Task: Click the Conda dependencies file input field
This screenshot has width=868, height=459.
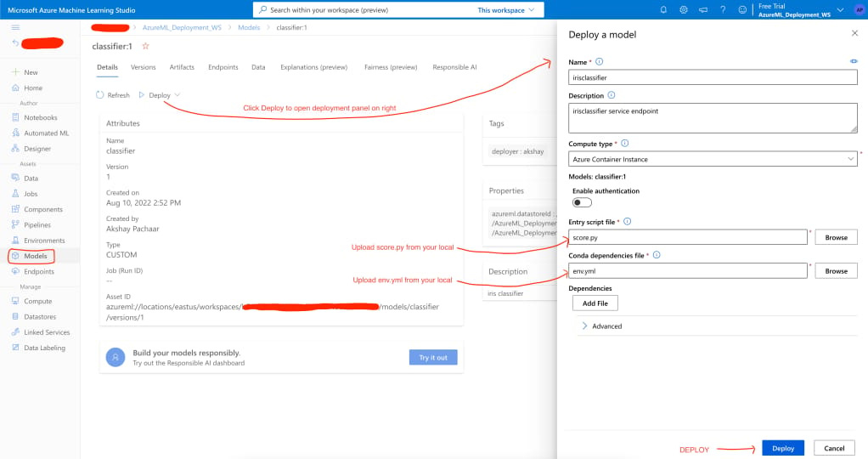Action: 688,271
